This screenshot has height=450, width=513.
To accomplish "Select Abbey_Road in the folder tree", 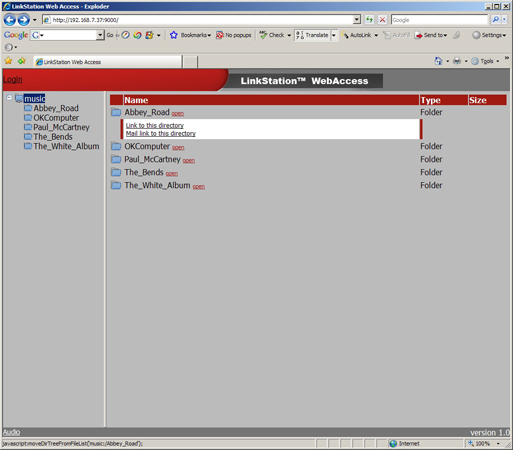I will (x=56, y=108).
